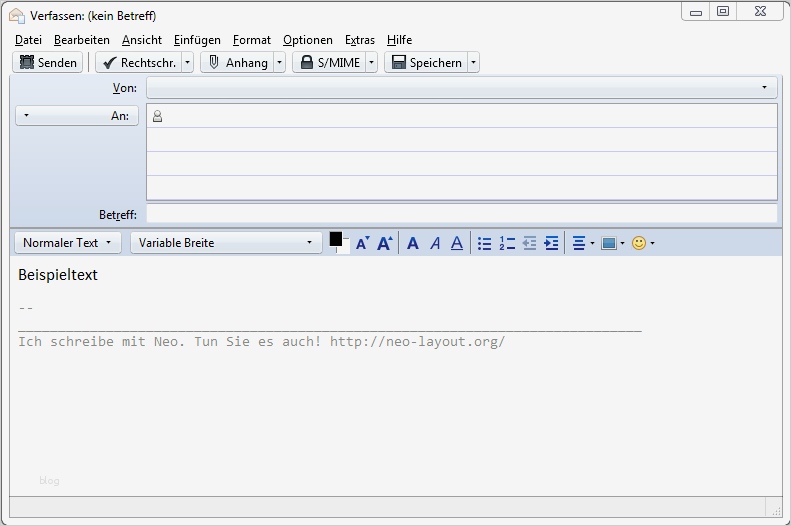Expand the Anhang dropdown arrow
Viewport: 791px width, 526px height.
(x=279, y=63)
